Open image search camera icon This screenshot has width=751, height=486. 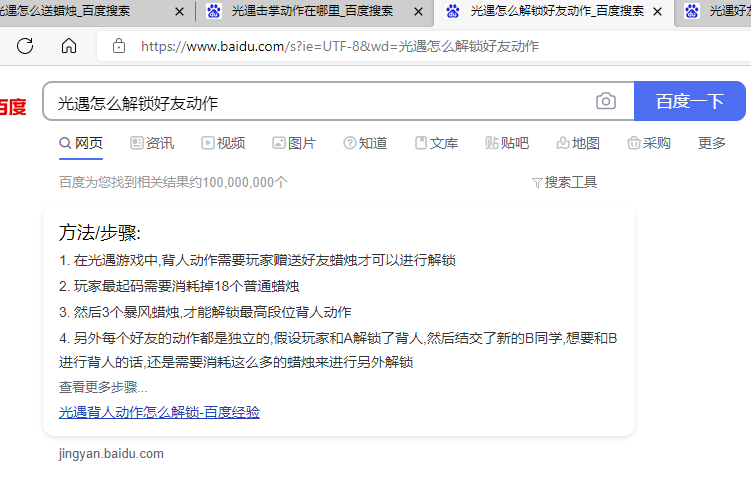(606, 101)
